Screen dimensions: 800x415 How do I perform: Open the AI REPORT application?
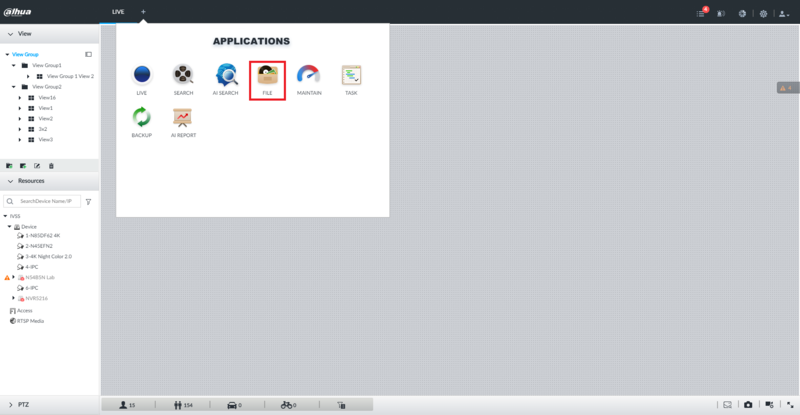click(183, 122)
